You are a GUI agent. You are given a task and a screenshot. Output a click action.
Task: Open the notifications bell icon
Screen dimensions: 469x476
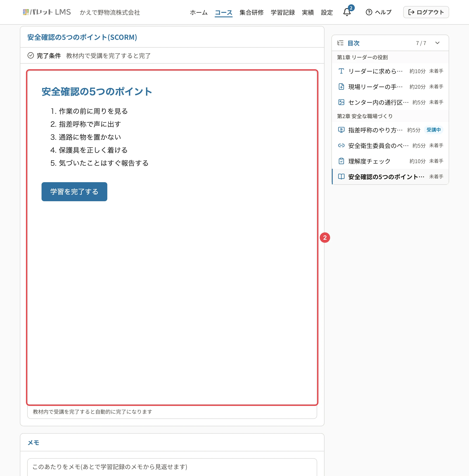[347, 12]
